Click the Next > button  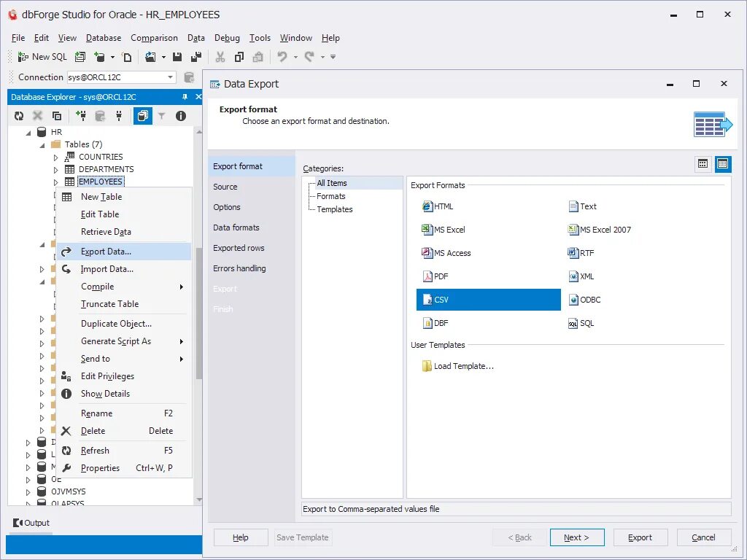pyautogui.click(x=577, y=537)
